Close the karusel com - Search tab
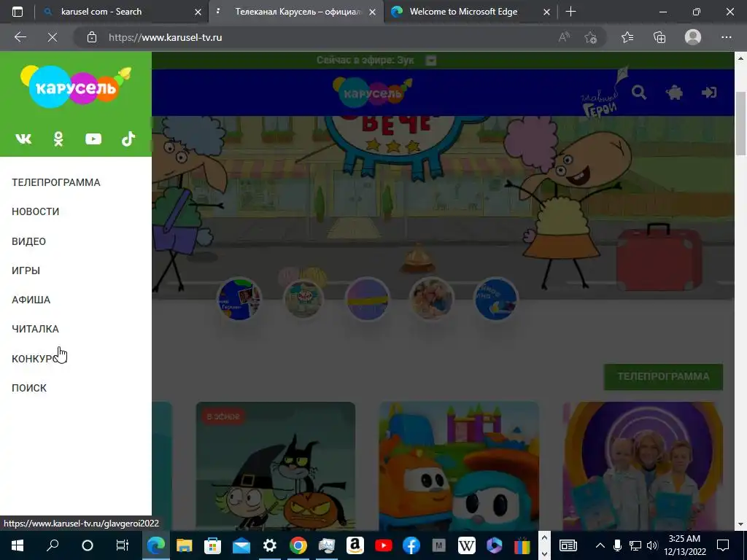The width and height of the screenshot is (747, 560). click(198, 12)
